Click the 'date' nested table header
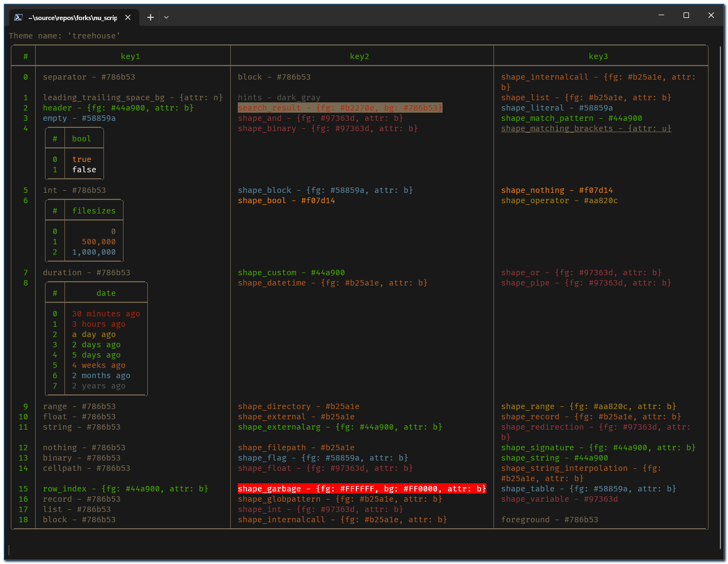728x564 pixels. [x=106, y=293]
